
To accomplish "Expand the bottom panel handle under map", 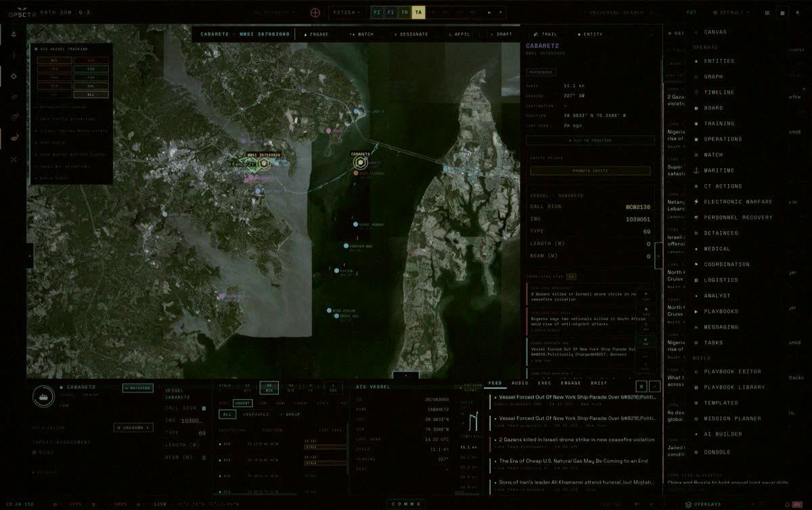I will 406,374.
